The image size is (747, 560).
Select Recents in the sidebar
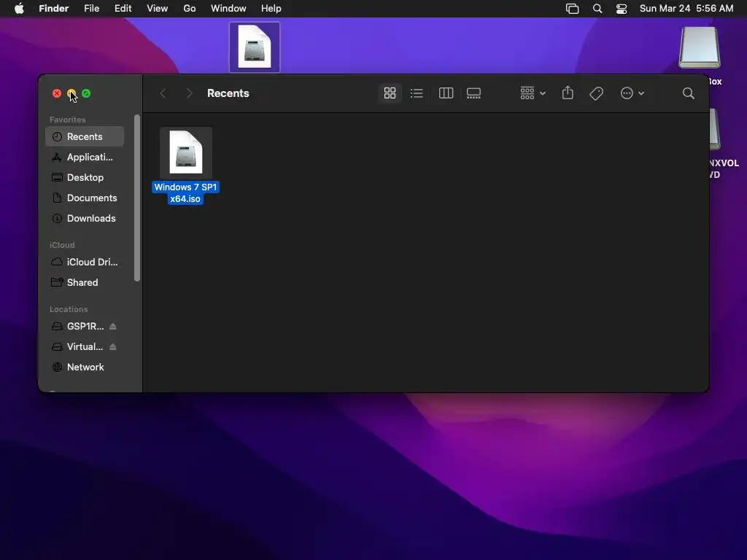[x=85, y=136]
